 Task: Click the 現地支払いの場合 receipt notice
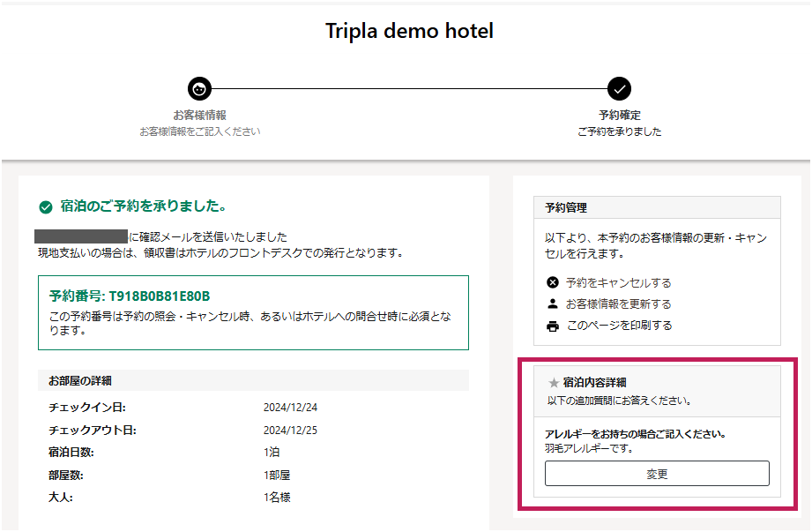(x=220, y=253)
